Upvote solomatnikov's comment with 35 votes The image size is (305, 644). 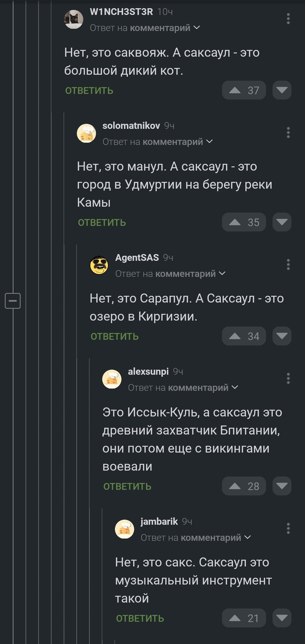[x=235, y=222]
